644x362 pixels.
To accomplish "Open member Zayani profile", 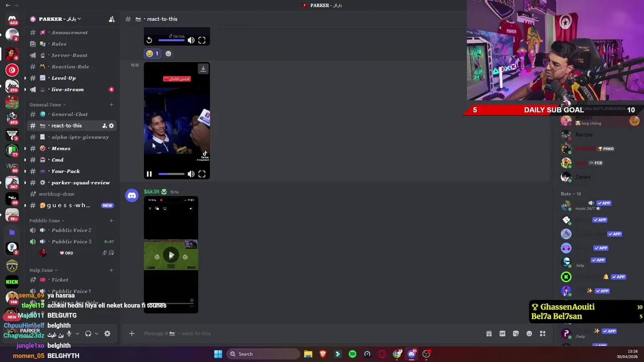I will pos(583,177).
